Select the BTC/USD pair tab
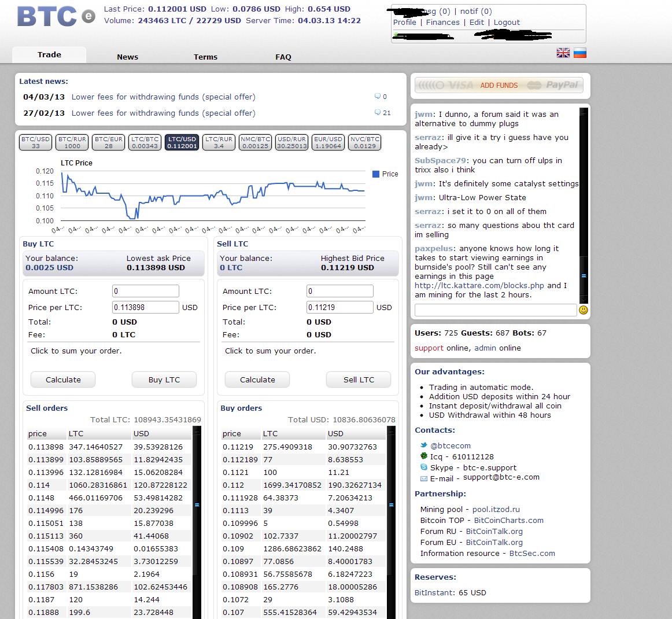The image size is (672, 619). (x=36, y=142)
